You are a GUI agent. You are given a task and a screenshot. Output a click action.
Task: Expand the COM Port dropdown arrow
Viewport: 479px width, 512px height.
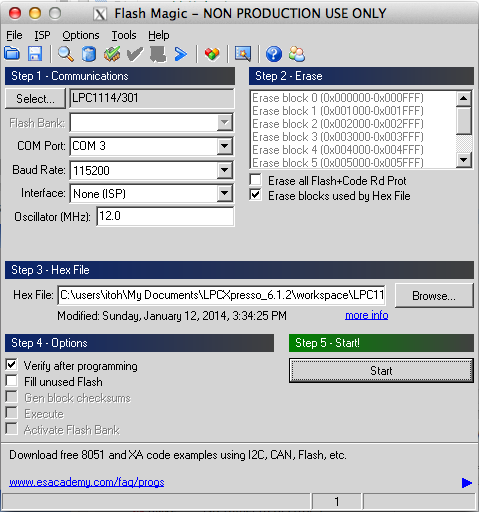(x=225, y=146)
